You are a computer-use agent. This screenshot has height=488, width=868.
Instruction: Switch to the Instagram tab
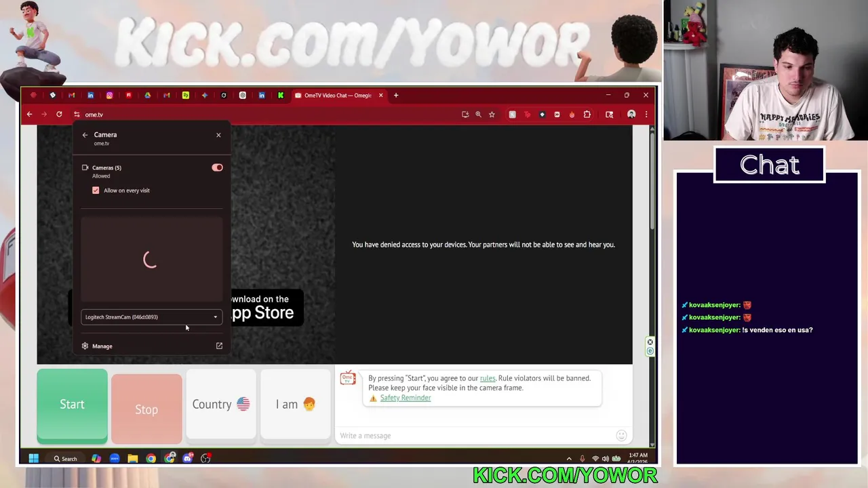pyautogui.click(x=109, y=96)
